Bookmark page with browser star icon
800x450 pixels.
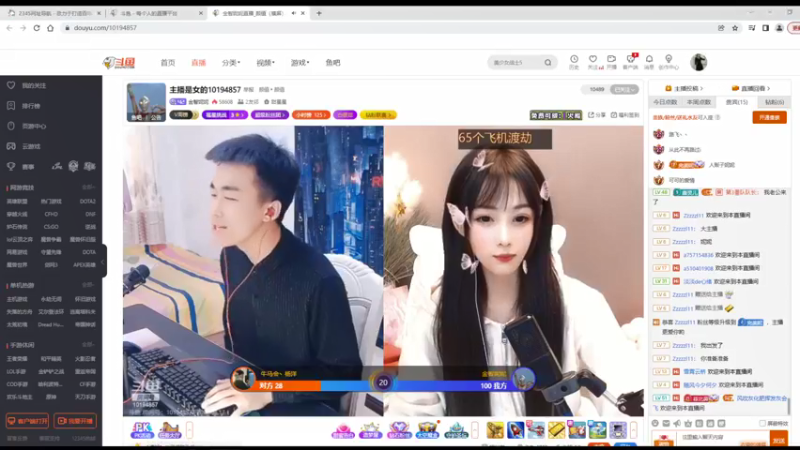pyautogui.click(x=735, y=28)
